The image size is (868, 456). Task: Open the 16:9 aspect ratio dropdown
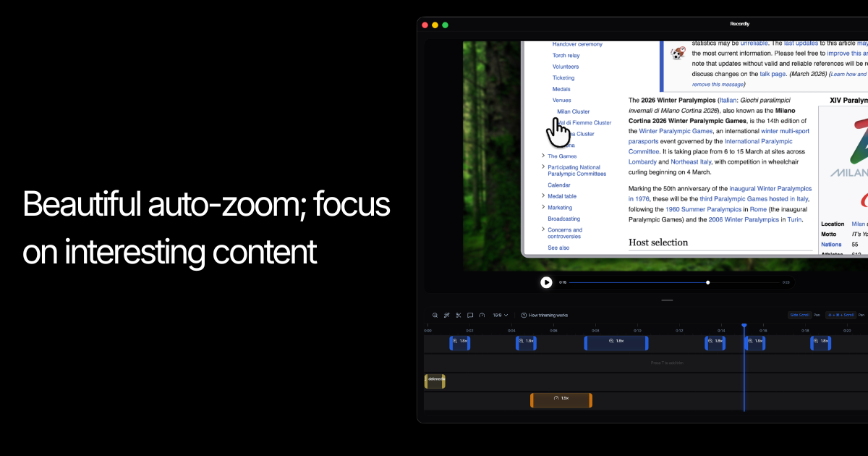[501, 316]
